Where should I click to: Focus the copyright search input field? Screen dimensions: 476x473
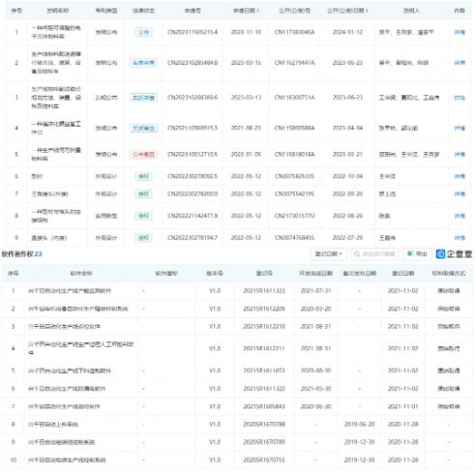coord(374,254)
